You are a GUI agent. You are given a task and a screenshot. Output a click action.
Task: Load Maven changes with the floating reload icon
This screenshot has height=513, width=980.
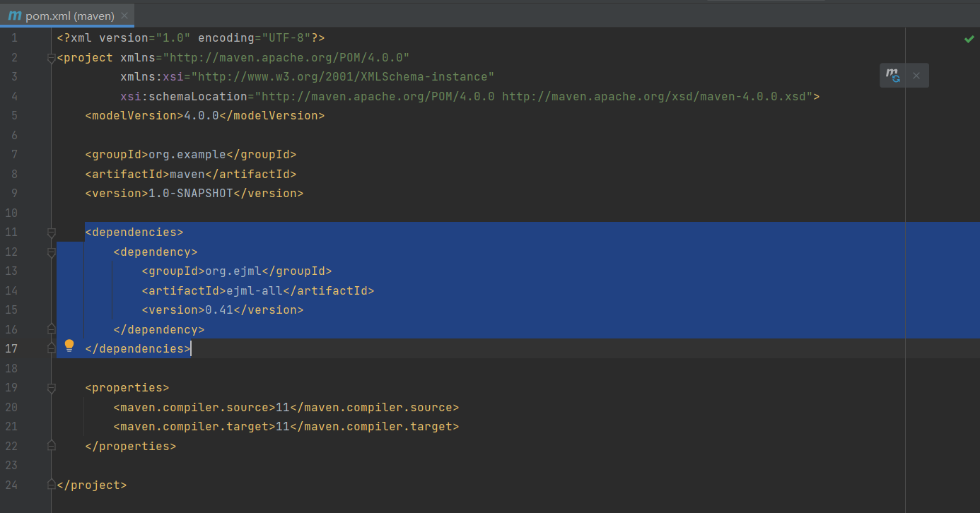click(x=894, y=76)
